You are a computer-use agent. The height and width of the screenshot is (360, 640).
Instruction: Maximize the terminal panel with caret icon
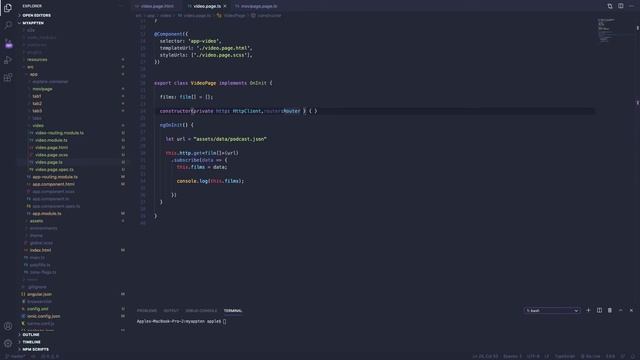[620, 310]
